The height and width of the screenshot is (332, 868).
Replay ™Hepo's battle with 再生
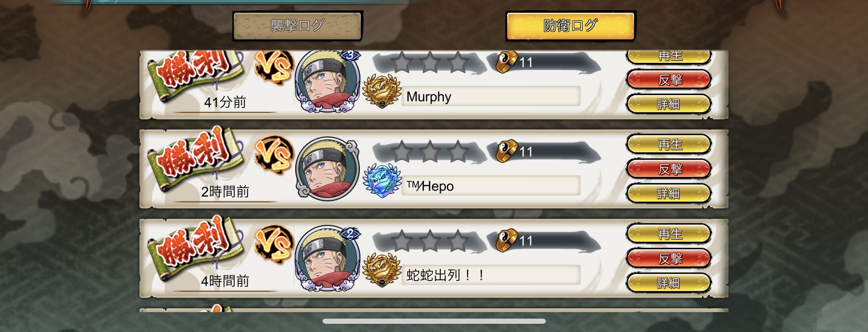click(668, 144)
